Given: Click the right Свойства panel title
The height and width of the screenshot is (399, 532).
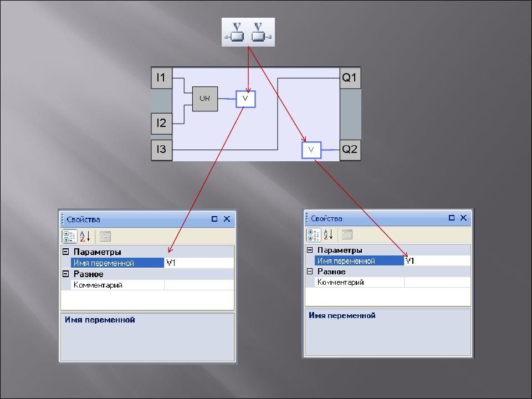Looking at the screenshot, I should pyautogui.click(x=326, y=218).
